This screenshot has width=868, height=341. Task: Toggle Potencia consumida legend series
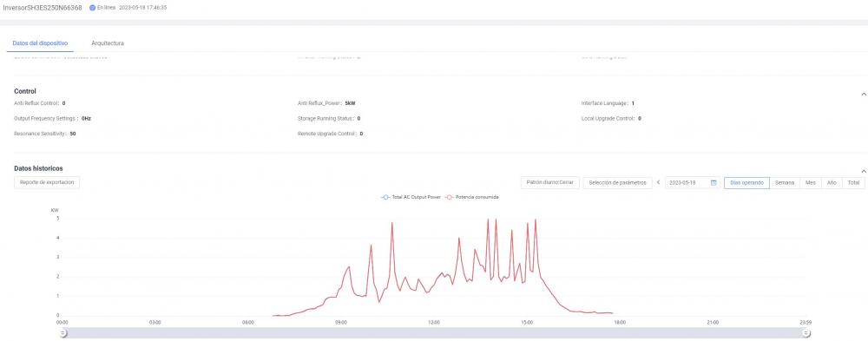click(471, 197)
